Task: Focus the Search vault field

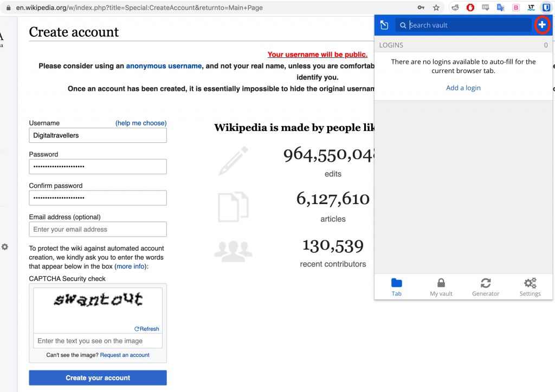Action: click(x=466, y=25)
